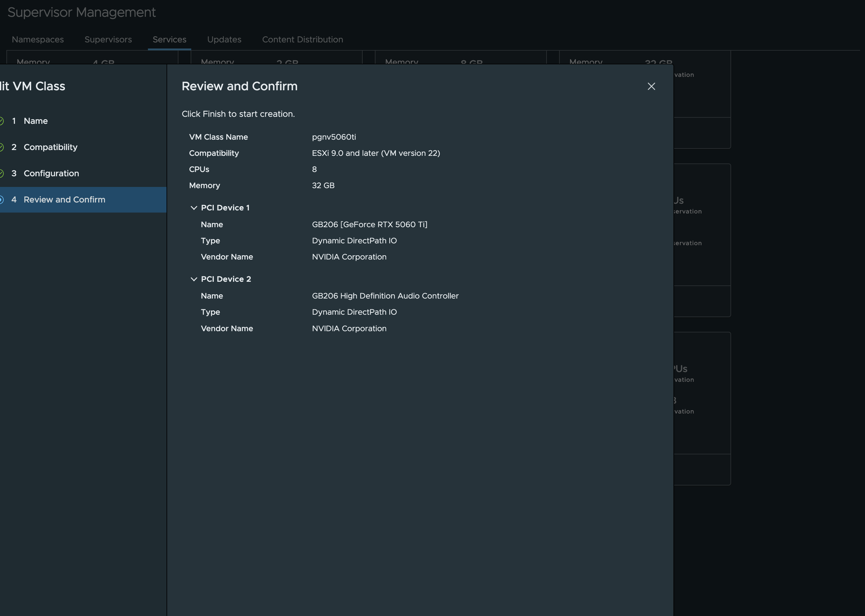Collapse the PCI Device 1 section

(x=193, y=208)
